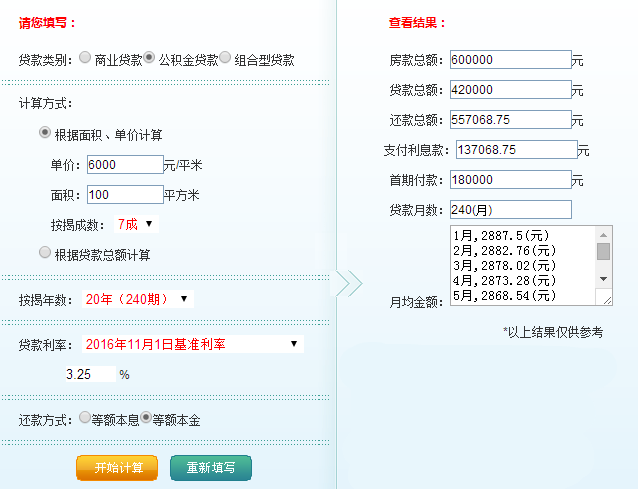This screenshot has width=638, height=489.
Task: Select 根据贷款总额计算 radio option
Action: click(45, 252)
